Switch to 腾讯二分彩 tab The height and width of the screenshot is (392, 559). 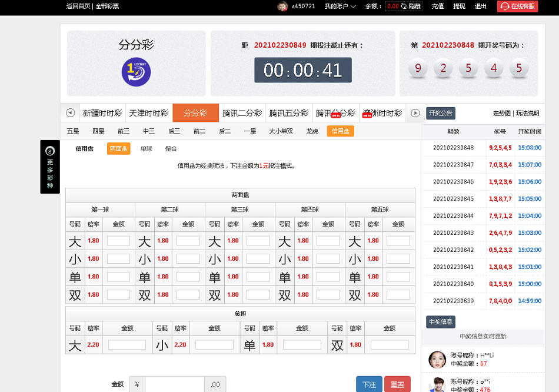[242, 113]
